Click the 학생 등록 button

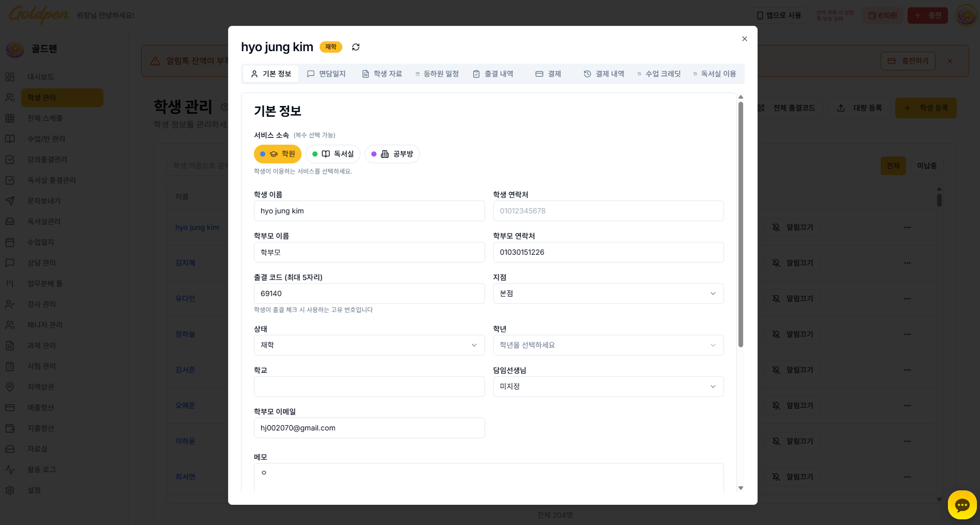926,108
